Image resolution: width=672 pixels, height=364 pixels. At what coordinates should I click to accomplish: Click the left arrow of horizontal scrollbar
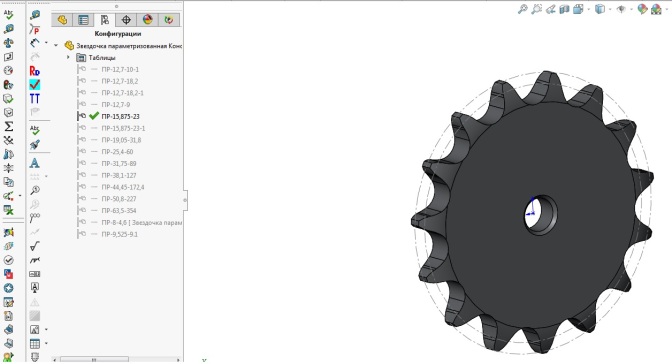[55, 360]
